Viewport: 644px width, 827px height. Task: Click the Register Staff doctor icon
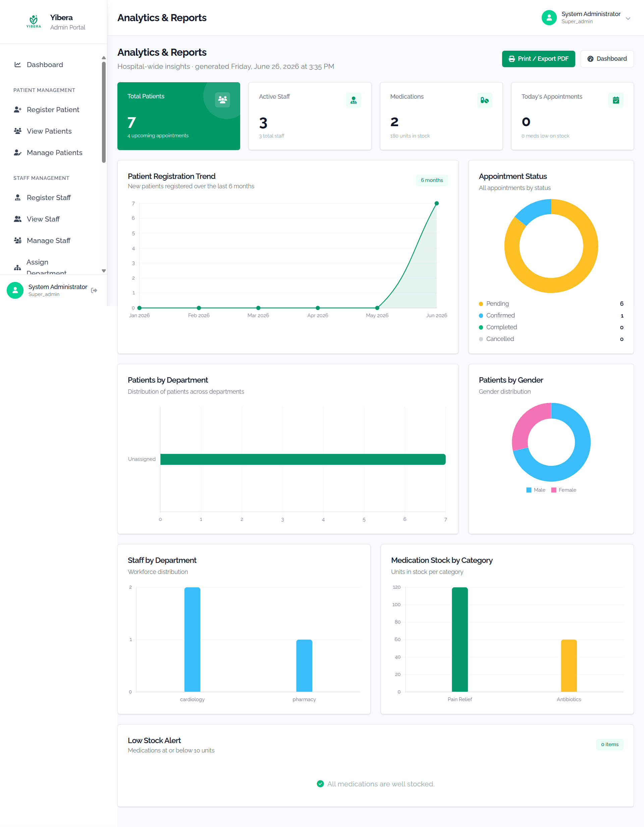(17, 198)
